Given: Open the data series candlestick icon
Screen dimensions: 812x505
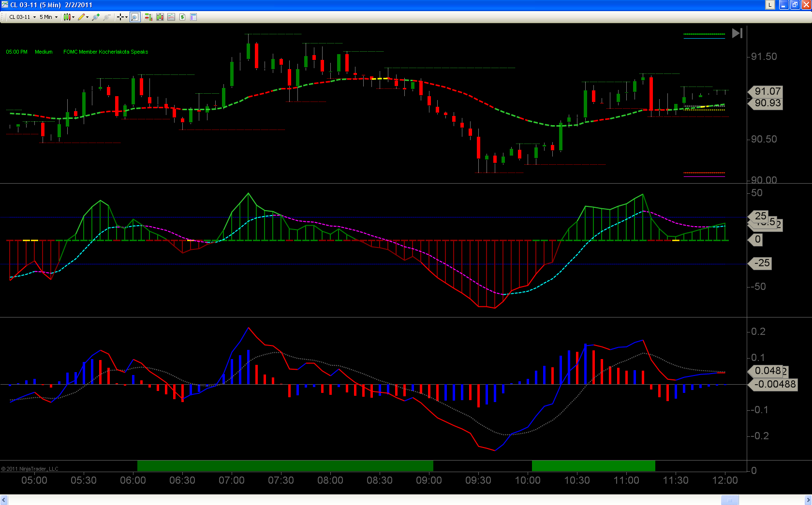Looking at the screenshot, I should click(x=160, y=17).
